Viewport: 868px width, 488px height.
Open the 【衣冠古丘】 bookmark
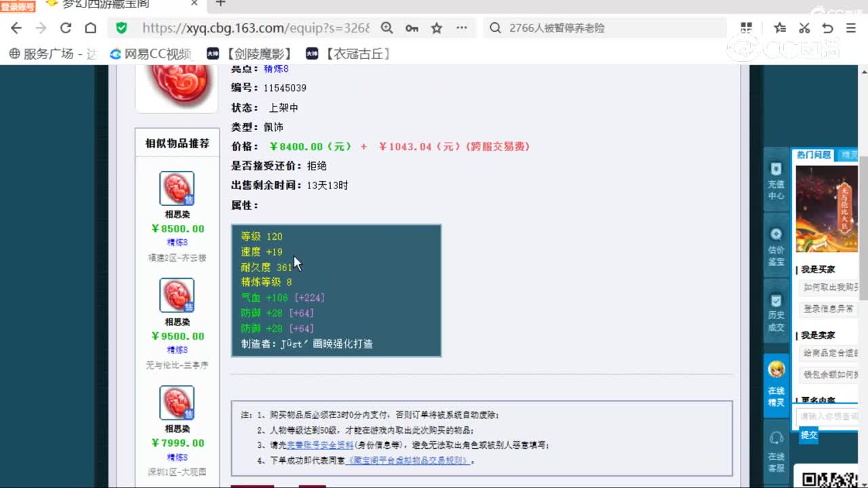pyautogui.click(x=349, y=54)
